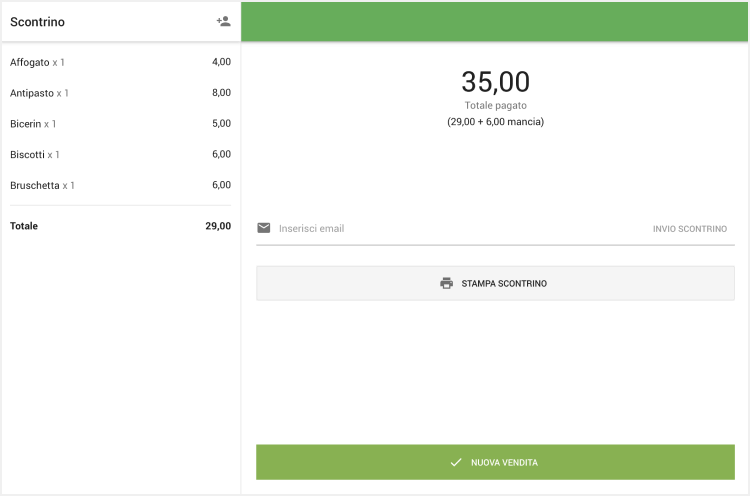The height and width of the screenshot is (496, 750).
Task: Click the Scontrino header title
Action: tap(37, 22)
